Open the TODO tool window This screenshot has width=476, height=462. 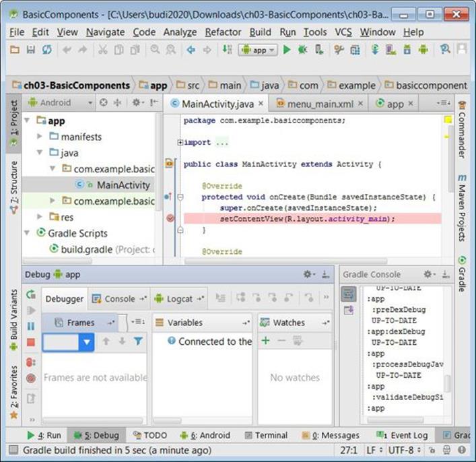(x=150, y=435)
